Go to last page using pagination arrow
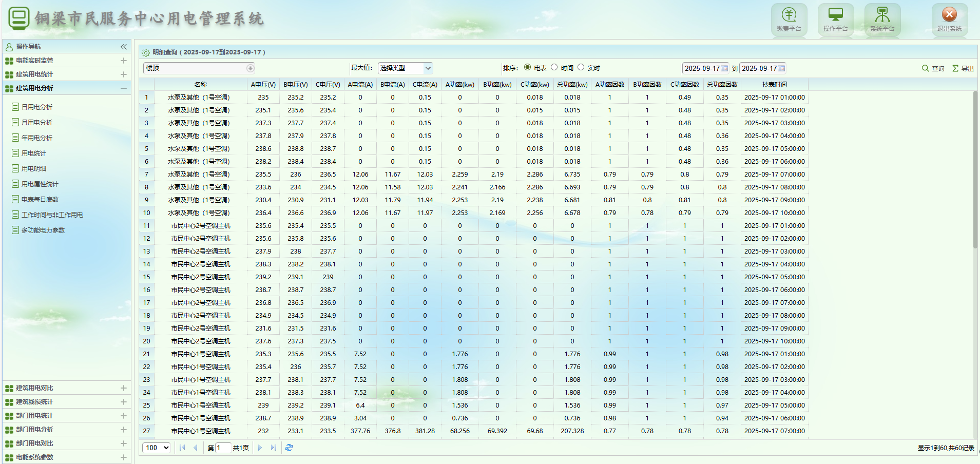This screenshot has width=980, height=464. pyautogui.click(x=274, y=448)
